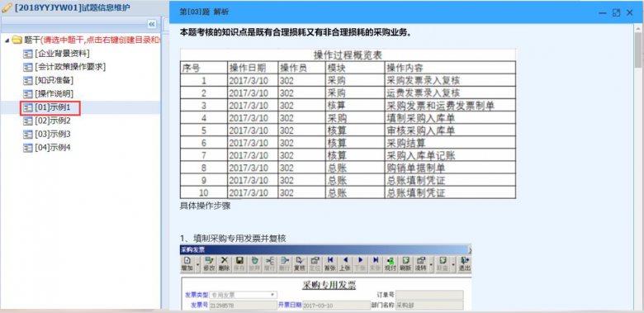Viewport: 644px width, 313px height.
Task: Click the 删除 (delete) toolbar icon
Action: (225, 263)
